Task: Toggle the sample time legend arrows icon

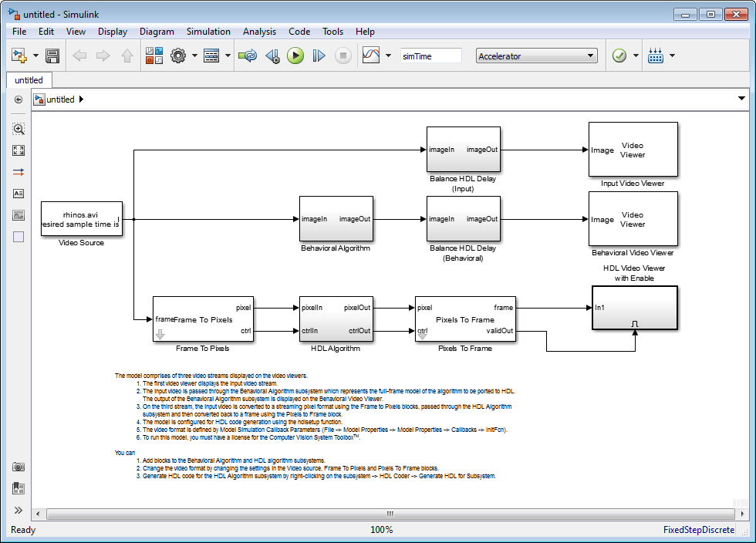Action: pos(19,172)
